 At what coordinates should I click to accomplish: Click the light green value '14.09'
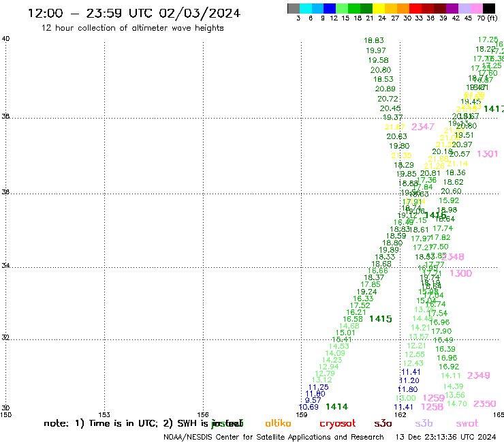coord(335,353)
